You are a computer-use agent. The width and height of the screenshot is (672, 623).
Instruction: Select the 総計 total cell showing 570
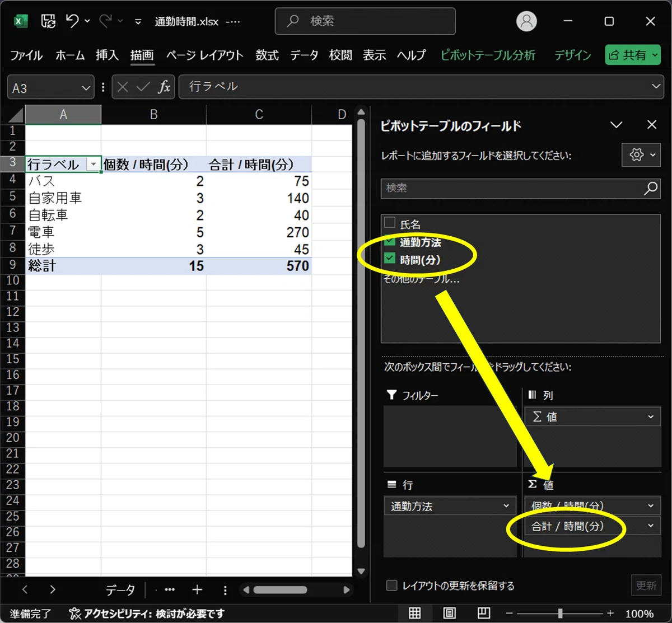coord(259,266)
